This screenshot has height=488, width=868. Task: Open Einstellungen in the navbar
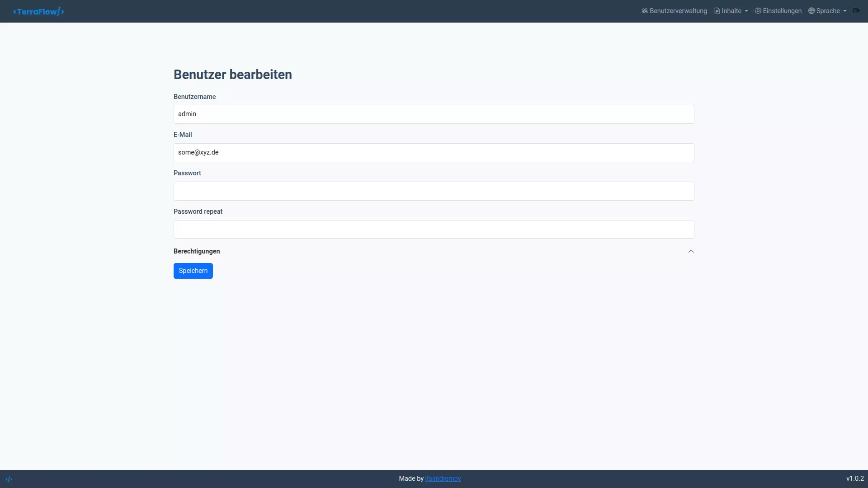coord(778,11)
